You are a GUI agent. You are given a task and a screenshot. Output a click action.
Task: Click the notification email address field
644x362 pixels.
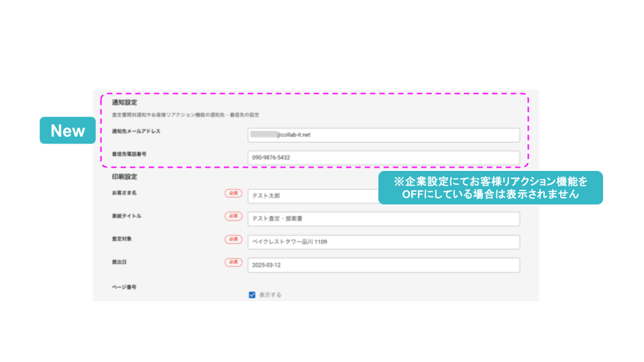click(383, 135)
